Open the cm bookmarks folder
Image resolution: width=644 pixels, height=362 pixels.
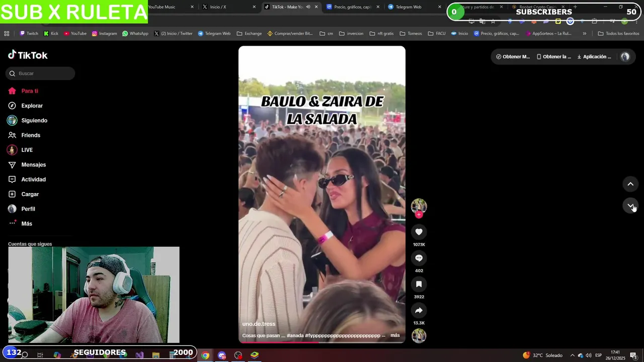326,34
